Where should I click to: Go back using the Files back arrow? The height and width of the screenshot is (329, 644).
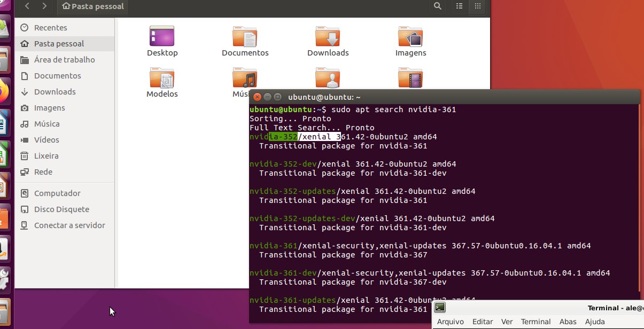pos(27,6)
